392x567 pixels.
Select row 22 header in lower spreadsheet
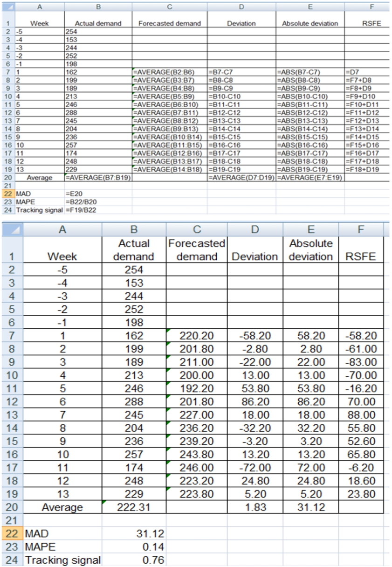pyautogui.click(x=12, y=532)
